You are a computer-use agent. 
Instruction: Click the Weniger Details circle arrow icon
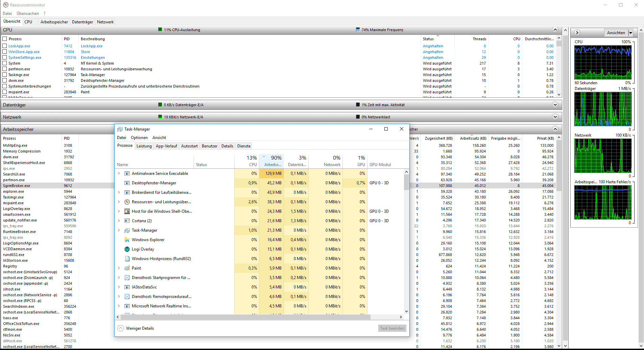click(121, 328)
